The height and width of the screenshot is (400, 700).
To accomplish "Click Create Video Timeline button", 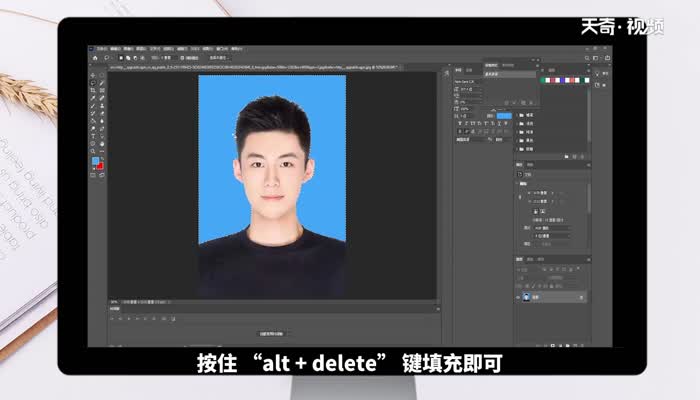I will [271, 333].
